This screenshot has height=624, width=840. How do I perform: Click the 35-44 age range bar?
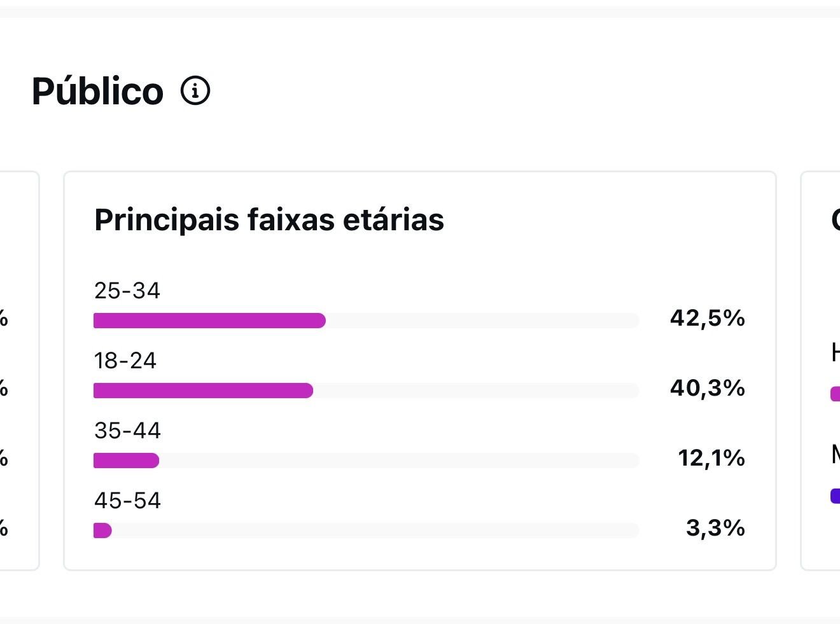click(126, 461)
